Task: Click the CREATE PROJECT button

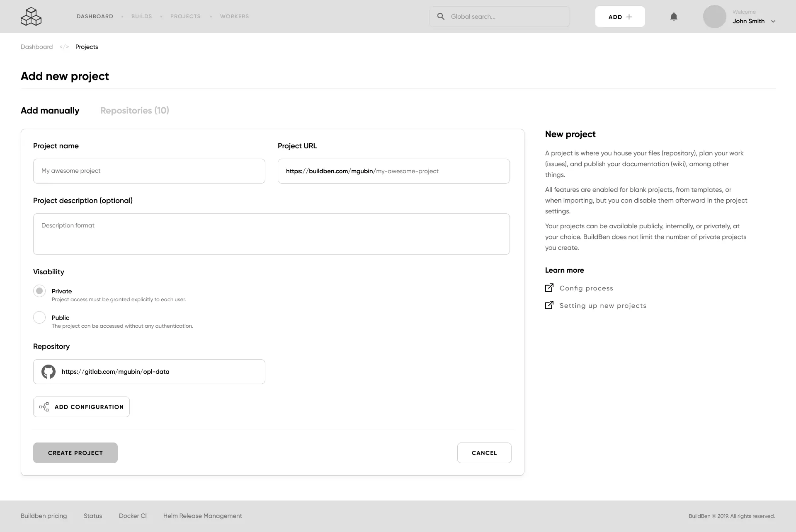Action: [x=75, y=452]
